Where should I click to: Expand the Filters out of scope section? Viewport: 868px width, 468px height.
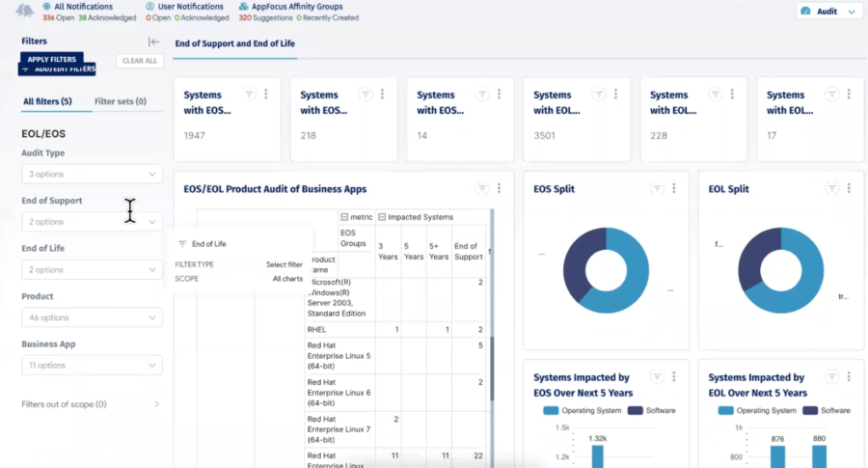tap(91, 404)
